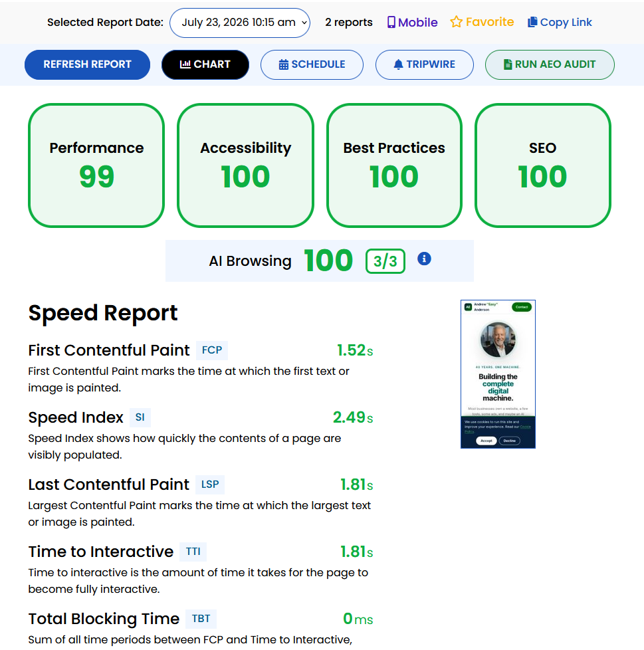Click the TTI abbreviation tag
Viewport: 644px width, 650px height.
(x=193, y=552)
